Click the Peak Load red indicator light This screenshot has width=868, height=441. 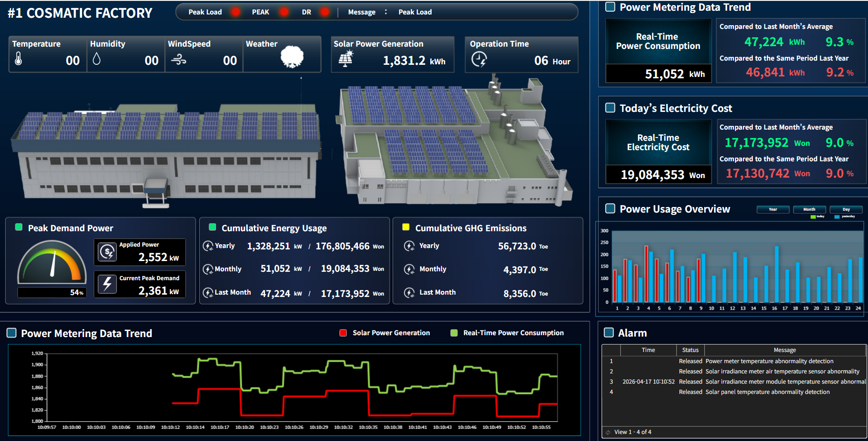coord(236,12)
